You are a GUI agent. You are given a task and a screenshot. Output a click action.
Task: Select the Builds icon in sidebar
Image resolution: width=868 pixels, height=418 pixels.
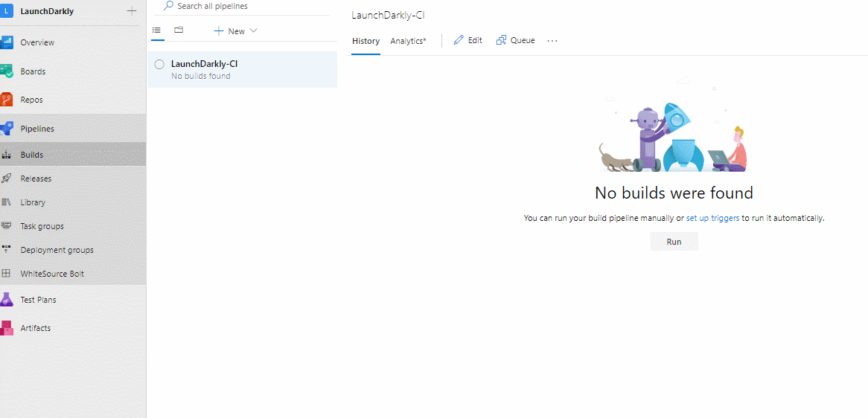click(x=7, y=155)
